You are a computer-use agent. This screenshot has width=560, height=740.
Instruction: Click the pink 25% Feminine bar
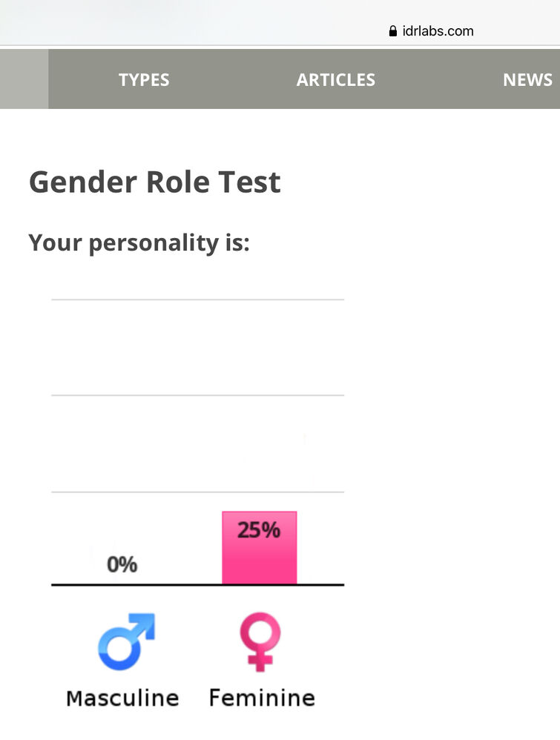tap(260, 547)
